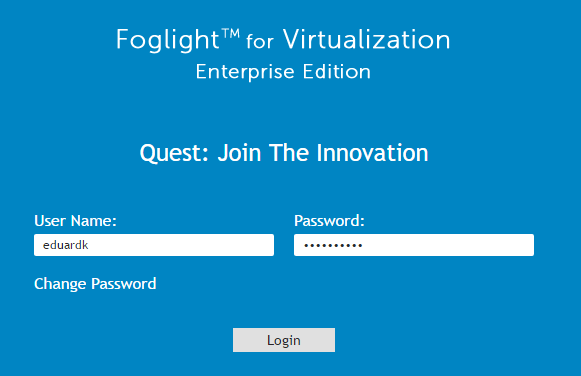Click the empty area after eduardk text
This screenshot has width=581, height=376.
(x=181, y=245)
